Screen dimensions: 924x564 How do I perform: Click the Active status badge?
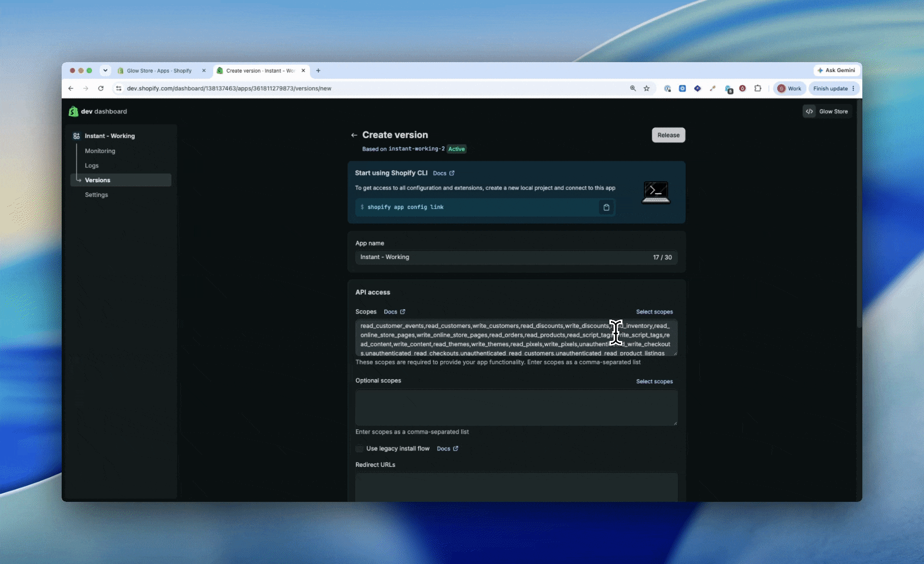(456, 149)
